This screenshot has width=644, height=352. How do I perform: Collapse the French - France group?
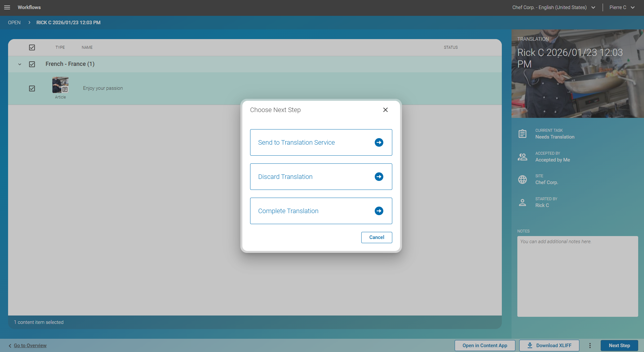pyautogui.click(x=19, y=64)
